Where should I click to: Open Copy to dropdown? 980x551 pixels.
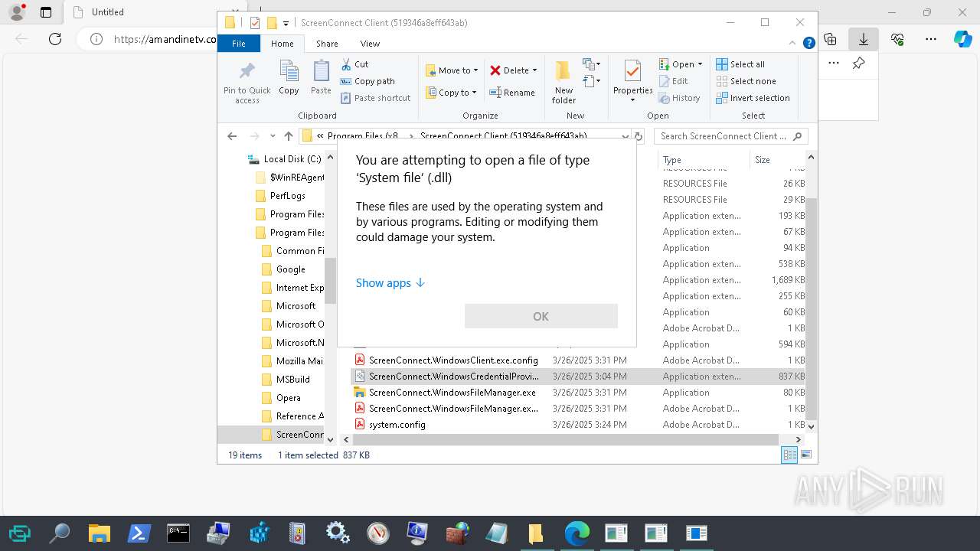(x=451, y=93)
